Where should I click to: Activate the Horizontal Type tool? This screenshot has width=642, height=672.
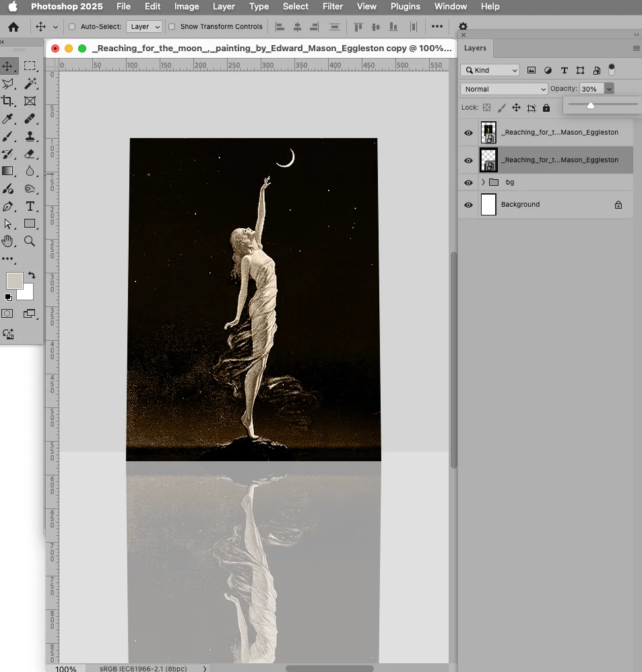pos(30,207)
